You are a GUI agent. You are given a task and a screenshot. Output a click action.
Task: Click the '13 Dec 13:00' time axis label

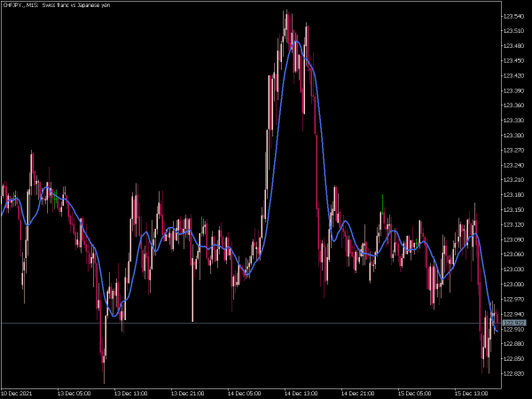coord(130,394)
